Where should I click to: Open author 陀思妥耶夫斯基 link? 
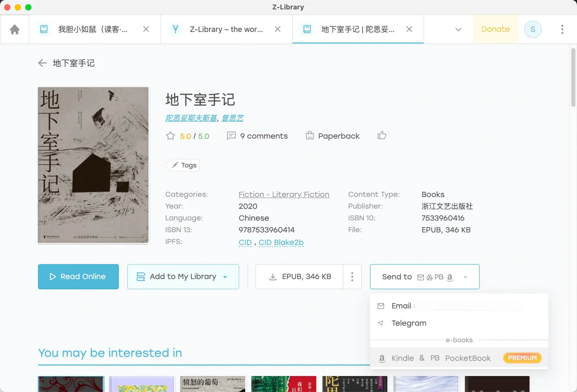[191, 118]
